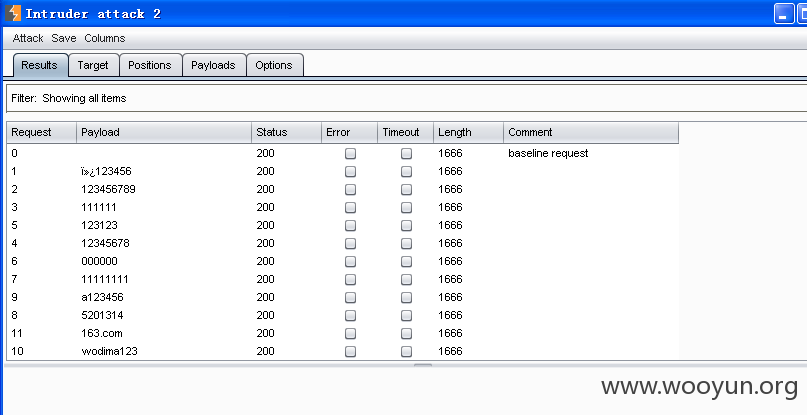Sort by the Status column header
Screen dimensions: 807x415
pos(286,132)
